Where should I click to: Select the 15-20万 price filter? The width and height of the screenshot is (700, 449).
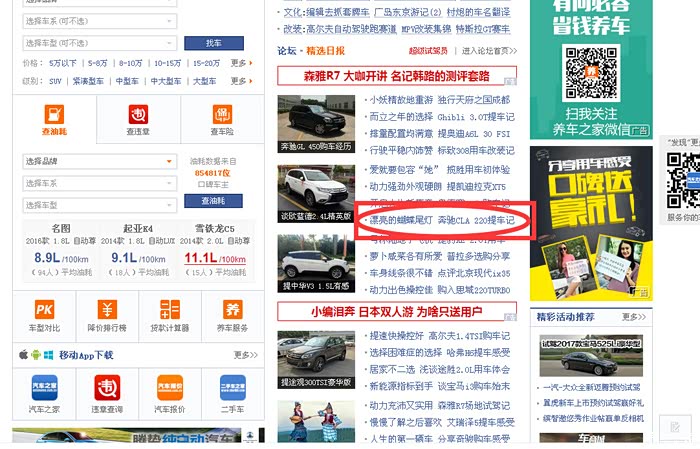point(206,63)
